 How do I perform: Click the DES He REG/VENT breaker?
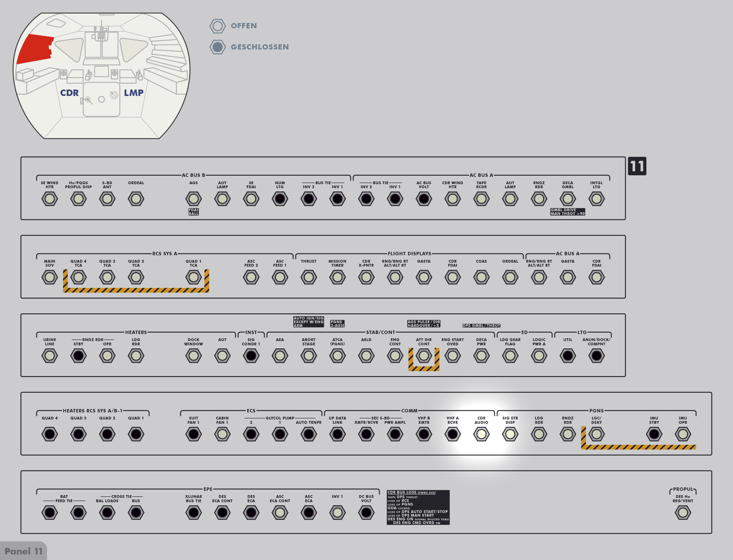683,513
